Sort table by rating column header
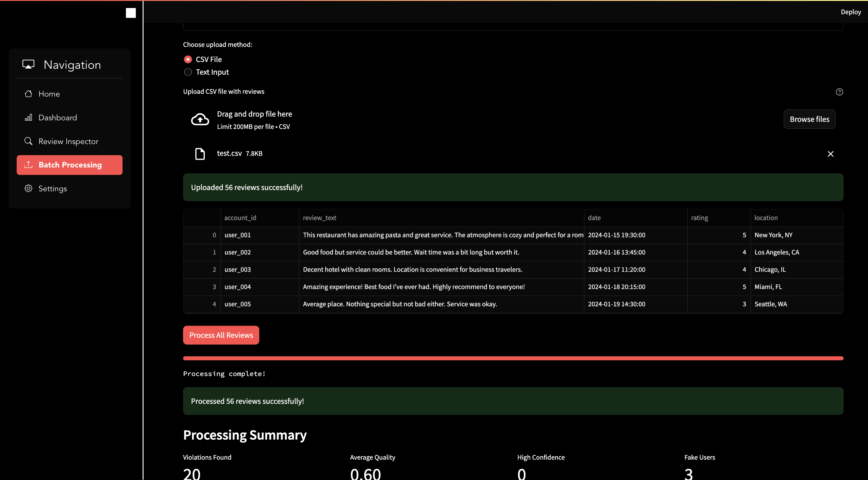868x480 pixels. (699, 217)
